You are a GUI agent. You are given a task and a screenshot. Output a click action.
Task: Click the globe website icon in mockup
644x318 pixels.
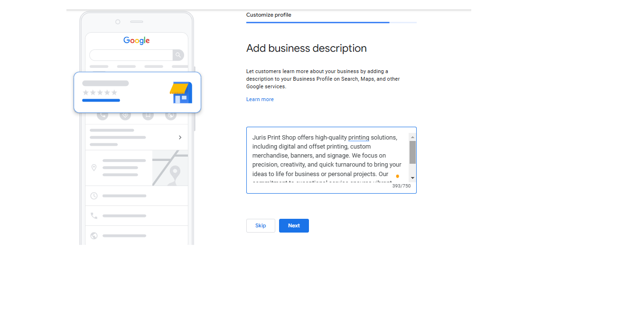[94, 235]
